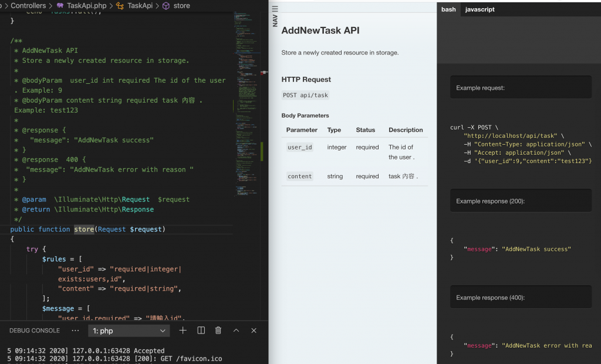
Task: Click '$message' variable in code
Action: (58, 308)
